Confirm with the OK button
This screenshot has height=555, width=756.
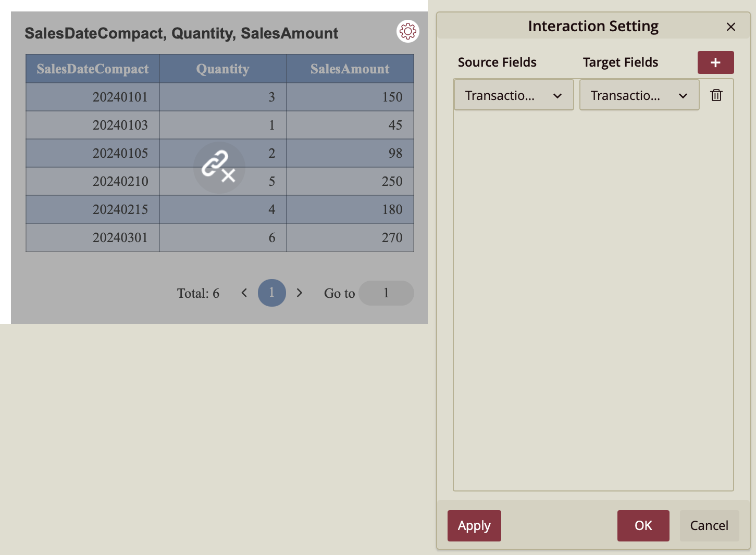[x=643, y=526]
